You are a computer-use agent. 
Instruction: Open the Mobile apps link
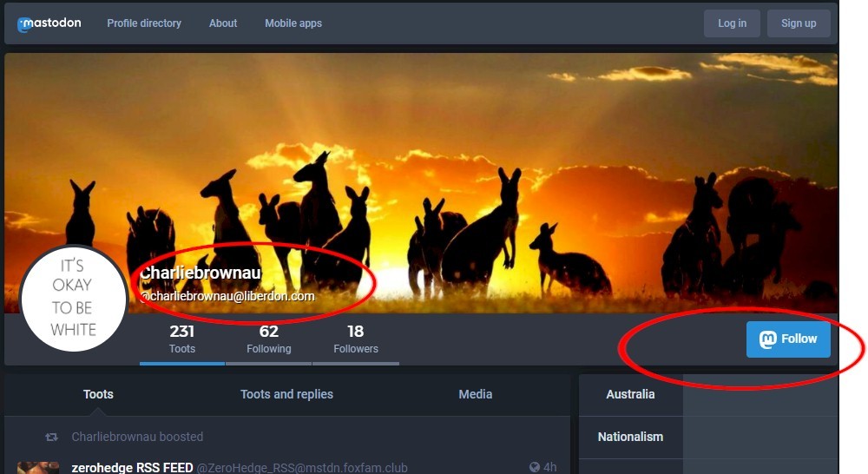point(293,23)
